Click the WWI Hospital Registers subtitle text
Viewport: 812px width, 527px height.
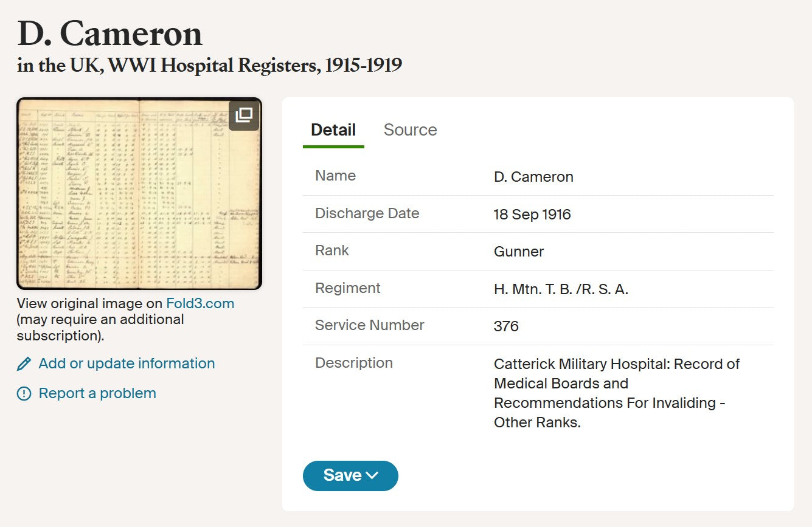(x=210, y=65)
